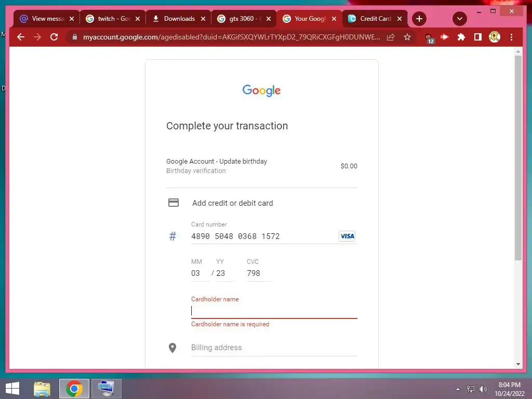Click the hash icon beside card number

coord(172,236)
